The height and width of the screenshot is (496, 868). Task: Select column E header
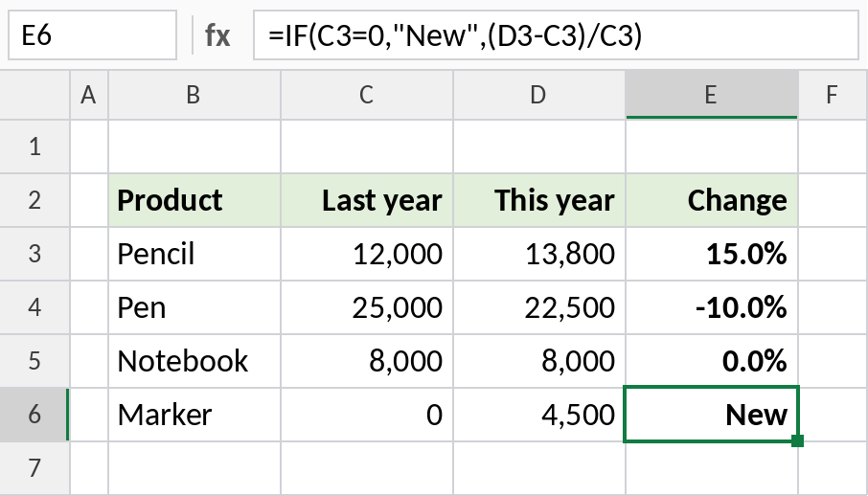tap(711, 95)
